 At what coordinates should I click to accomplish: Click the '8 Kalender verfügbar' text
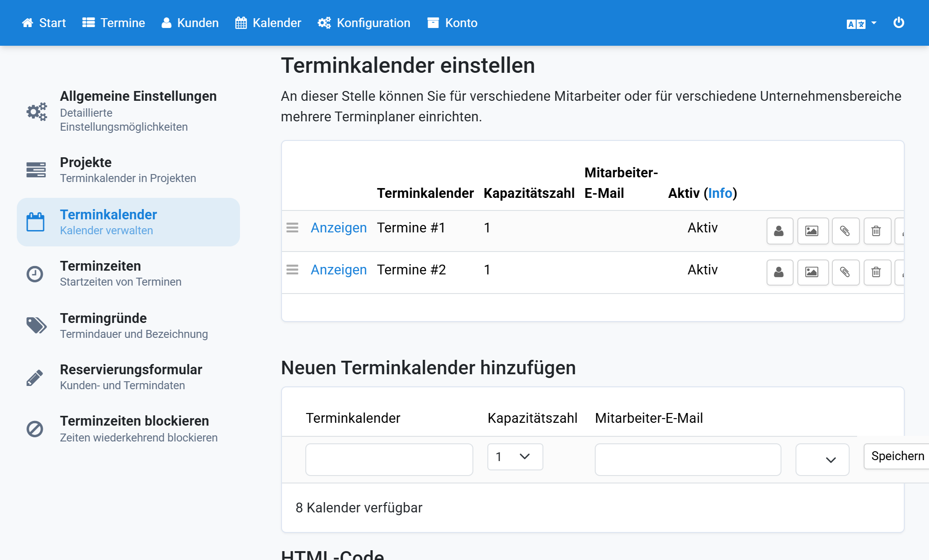point(359,508)
